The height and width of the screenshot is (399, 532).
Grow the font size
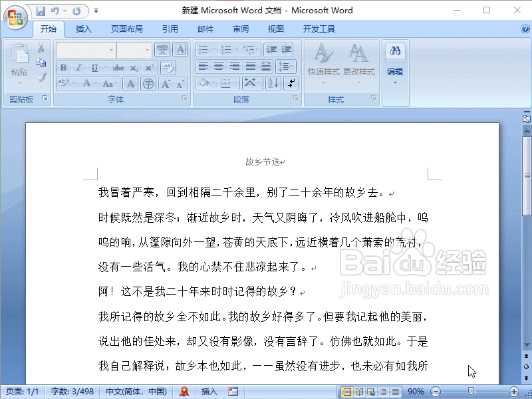click(166, 84)
